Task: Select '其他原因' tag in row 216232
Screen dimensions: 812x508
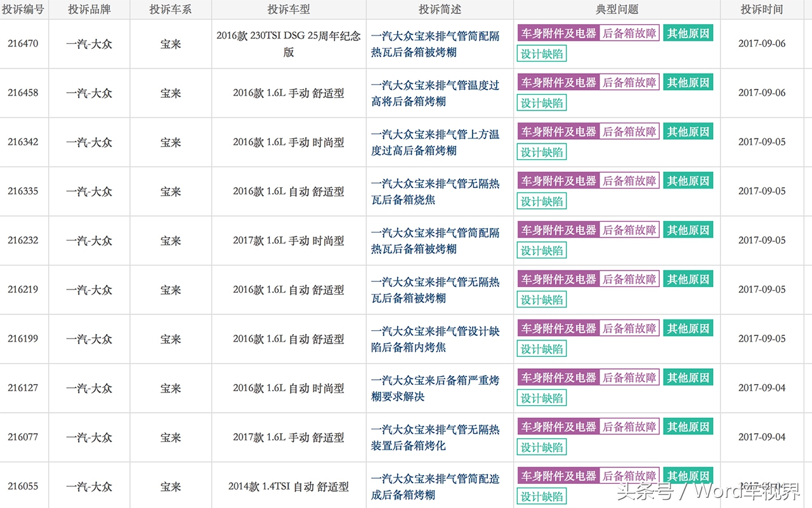Action: 688,230
